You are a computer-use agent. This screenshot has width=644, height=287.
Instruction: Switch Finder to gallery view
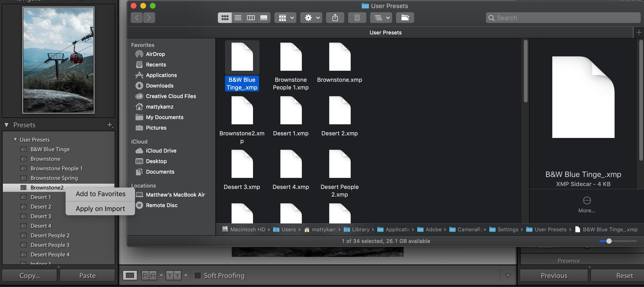tap(264, 18)
